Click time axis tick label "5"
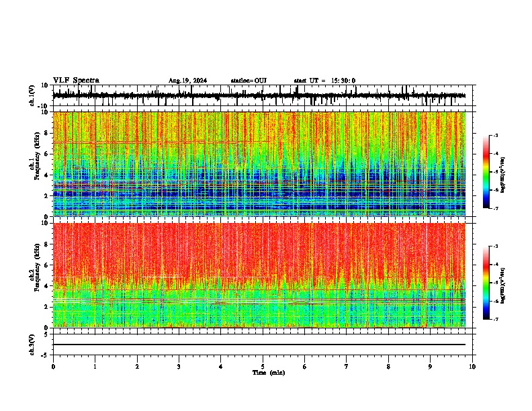The image size is (532, 411). coord(263,367)
